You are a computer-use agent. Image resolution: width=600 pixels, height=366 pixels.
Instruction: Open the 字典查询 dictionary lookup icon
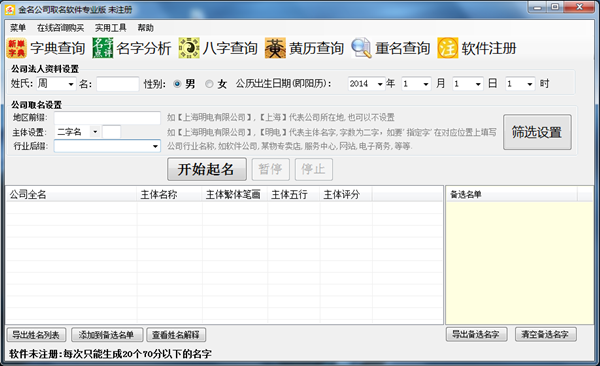(16, 48)
